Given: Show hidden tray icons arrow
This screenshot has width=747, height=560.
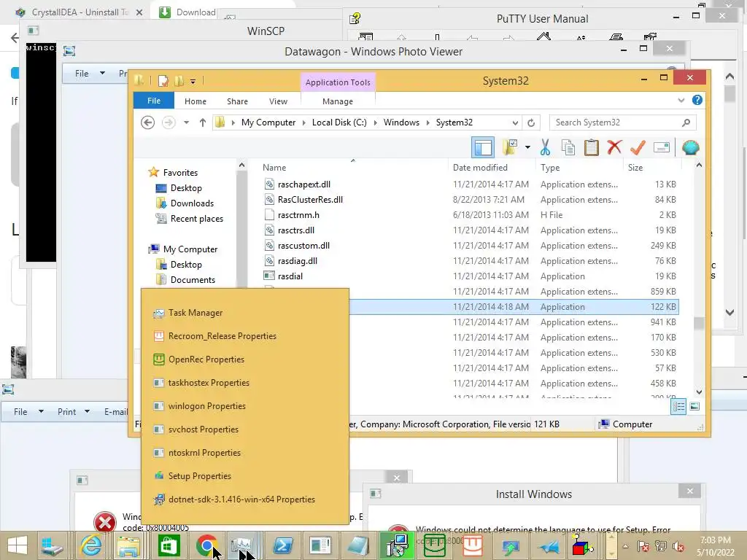Looking at the screenshot, I should click(x=625, y=546).
